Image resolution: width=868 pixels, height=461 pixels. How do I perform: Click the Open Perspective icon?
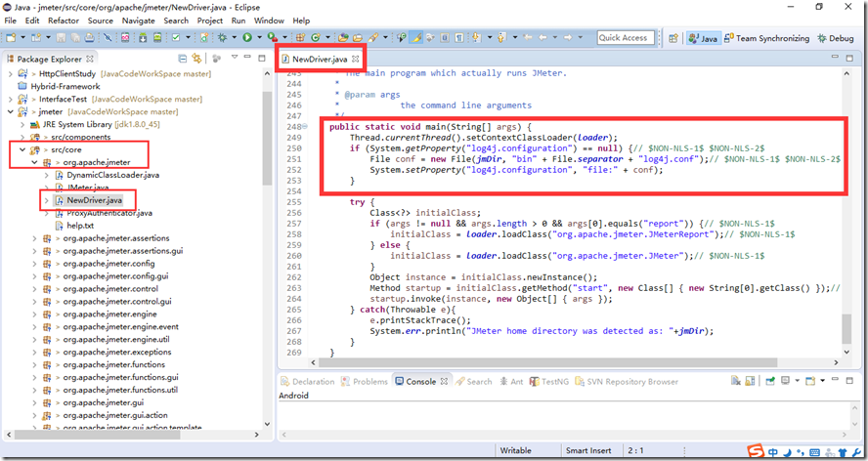pyautogui.click(x=673, y=38)
